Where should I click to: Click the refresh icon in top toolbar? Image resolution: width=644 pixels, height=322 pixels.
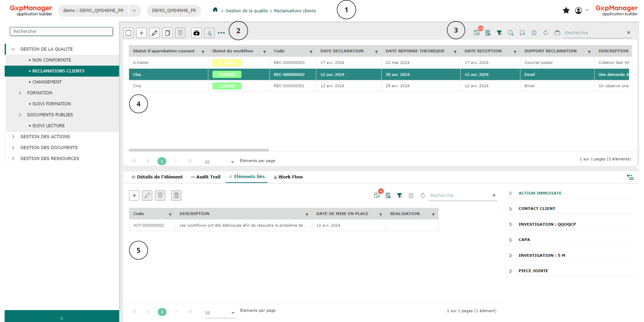tap(546, 33)
